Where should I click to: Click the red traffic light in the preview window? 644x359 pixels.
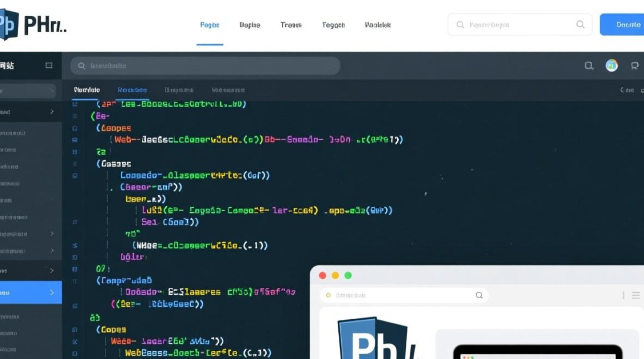coord(322,275)
